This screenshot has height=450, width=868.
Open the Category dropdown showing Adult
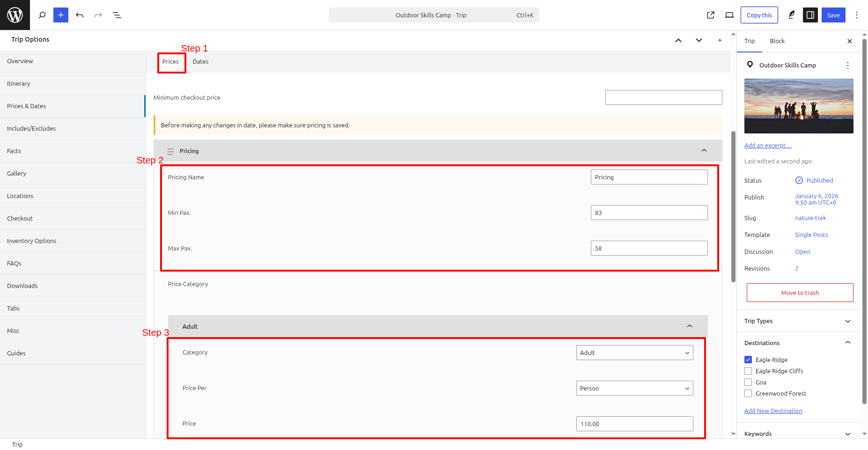(x=634, y=353)
